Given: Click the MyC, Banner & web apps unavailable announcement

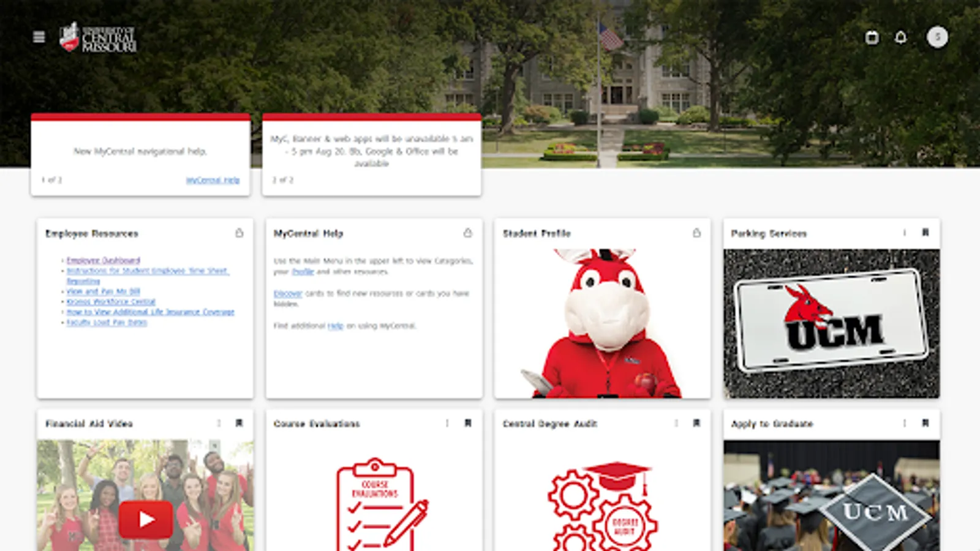Looking at the screenshot, I should coord(372,151).
